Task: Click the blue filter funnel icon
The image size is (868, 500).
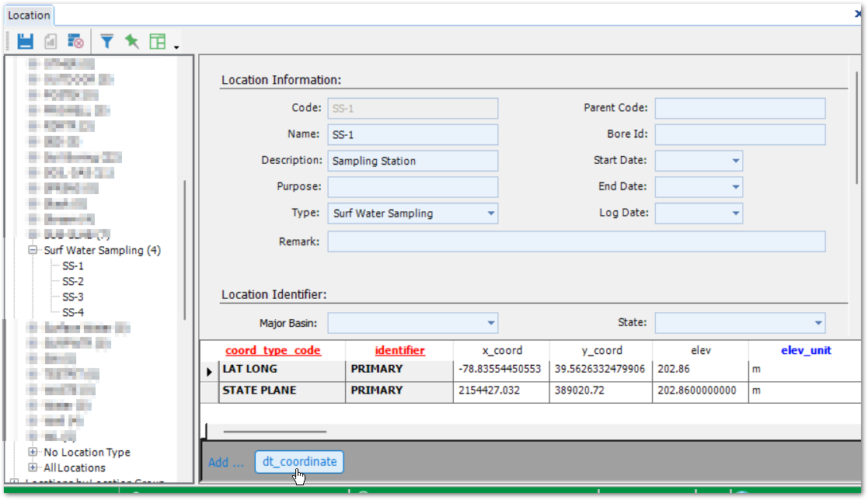Action: pyautogui.click(x=107, y=41)
